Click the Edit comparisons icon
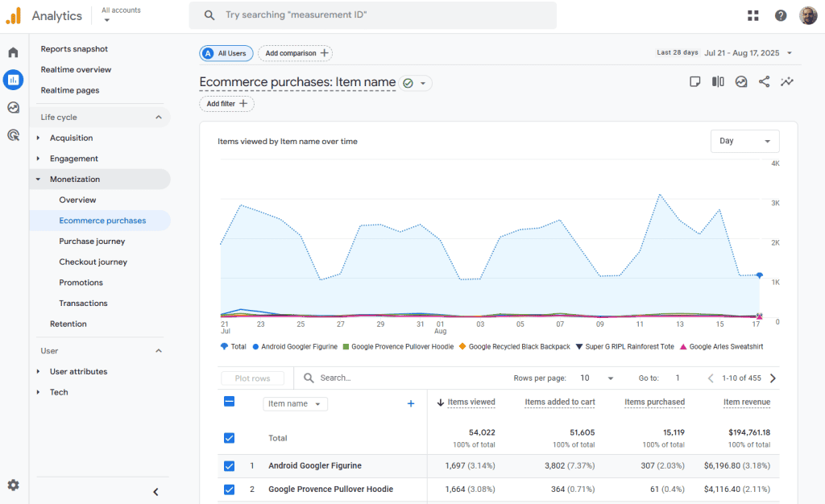This screenshot has height=504, width=825. coord(718,81)
